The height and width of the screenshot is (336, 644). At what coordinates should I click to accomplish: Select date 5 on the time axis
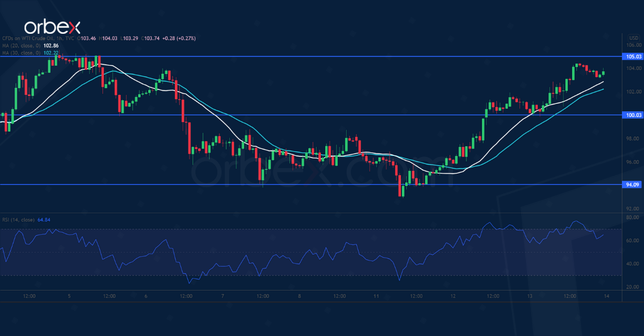tap(69, 296)
